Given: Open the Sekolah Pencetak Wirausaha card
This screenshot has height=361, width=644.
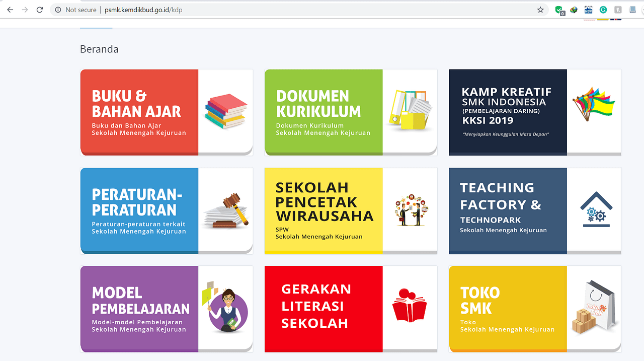Looking at the screenshot, I should (351, 210).
